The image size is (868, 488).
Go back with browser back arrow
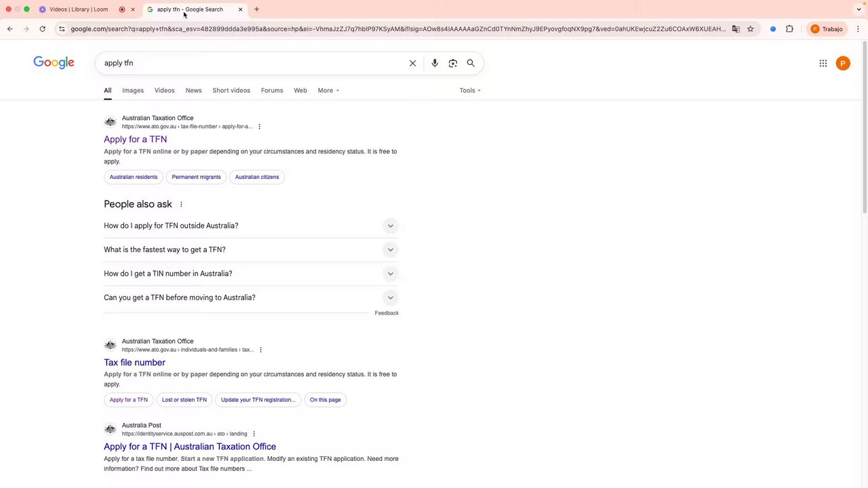click(x=10, y=29)
